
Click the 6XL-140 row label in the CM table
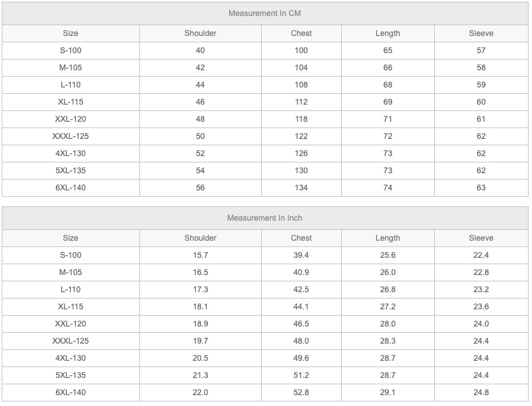point(71,188)
